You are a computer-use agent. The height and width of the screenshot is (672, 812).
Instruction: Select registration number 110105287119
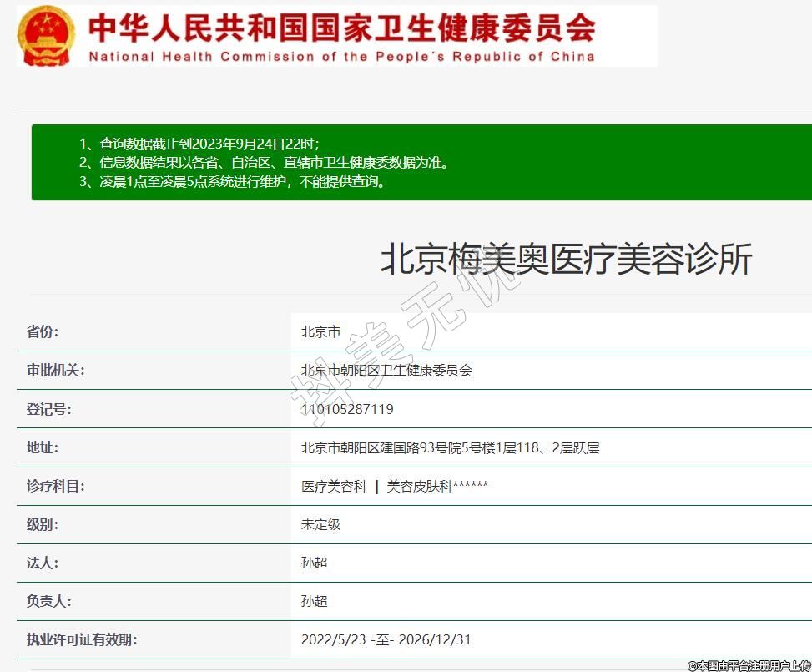[x=347, y=409]
